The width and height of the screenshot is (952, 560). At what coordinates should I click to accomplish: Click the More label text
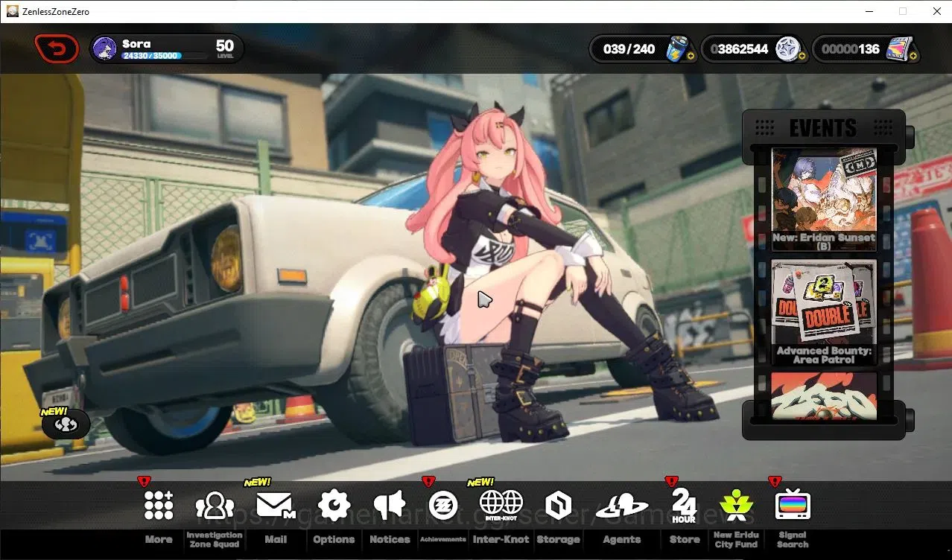[x=159, y=539]
